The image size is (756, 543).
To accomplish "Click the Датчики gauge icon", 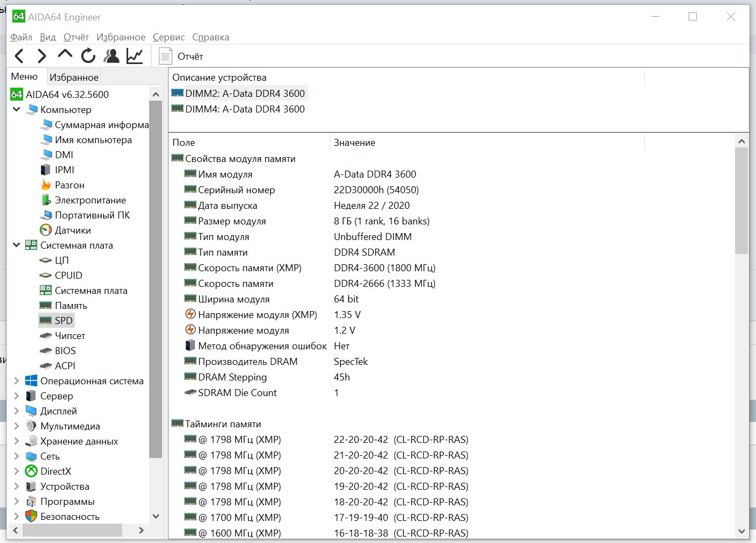I will (x=46, y=230).
